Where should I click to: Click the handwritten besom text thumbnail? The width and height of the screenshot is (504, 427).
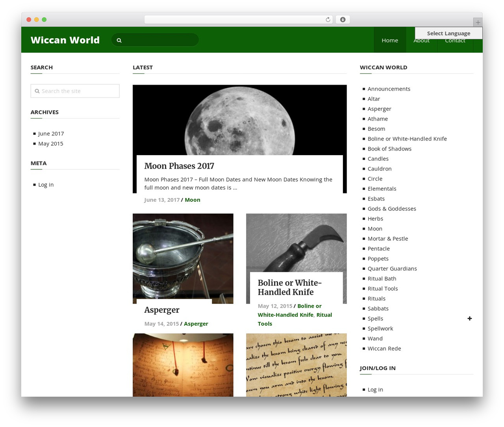tap(296, 365)
